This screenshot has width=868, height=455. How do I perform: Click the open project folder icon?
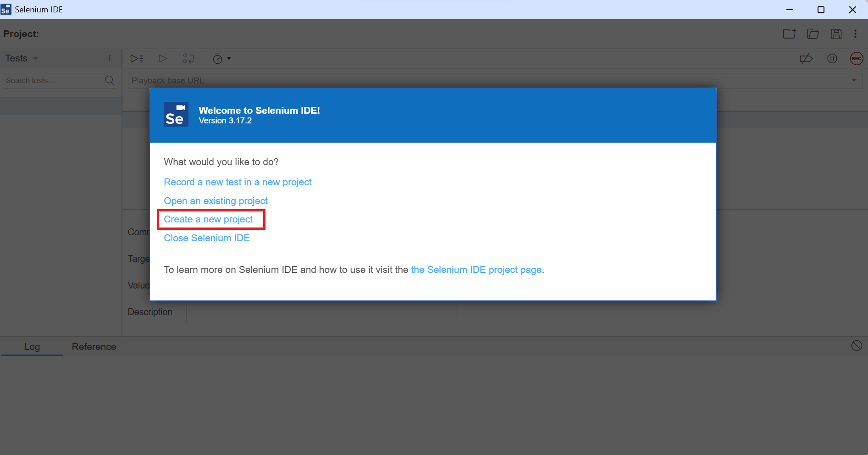pyautogui.click(x=813, y=33)
